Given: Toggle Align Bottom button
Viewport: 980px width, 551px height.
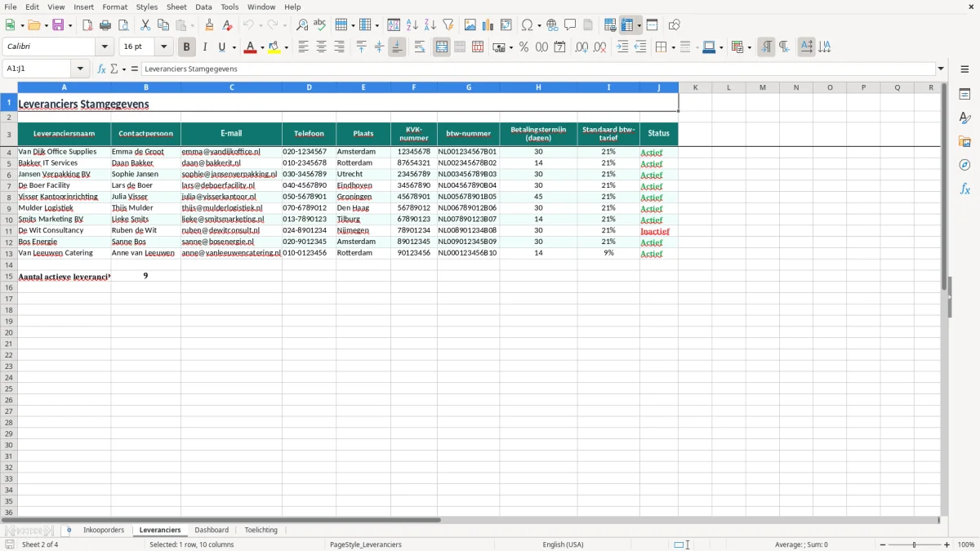Looking at the screenshot, I should pyautogui.click(x=397, y=47).
